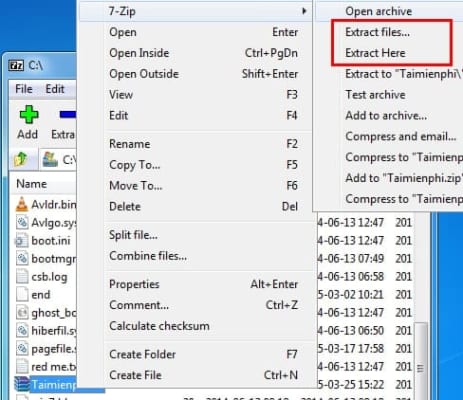Viewport: 463px width, 400px height.
Task: Click the date cell 5-03-25 15:22
Action: pyautogui.click(x=351, y=385)
